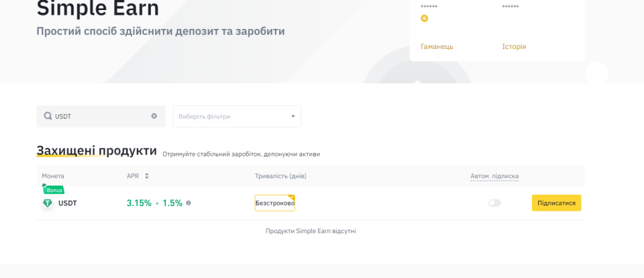This screenshot has width=644, height=278.
Task: Click the APR sort arrows icon
Action: [147, 176]
